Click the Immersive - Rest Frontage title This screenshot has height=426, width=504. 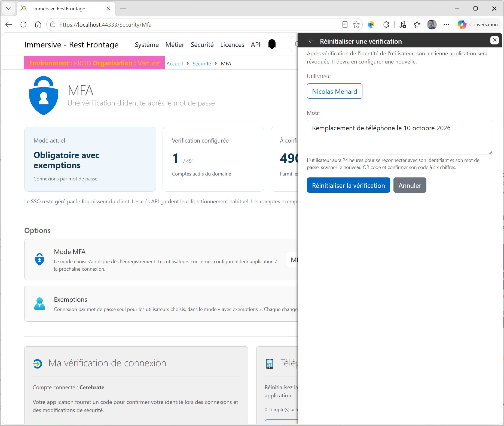(71, 44)
